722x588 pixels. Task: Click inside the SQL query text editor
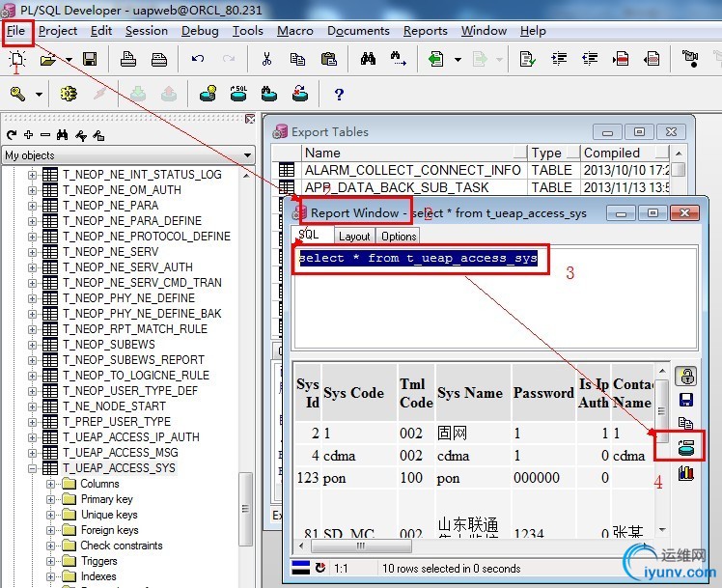[495, 297]
